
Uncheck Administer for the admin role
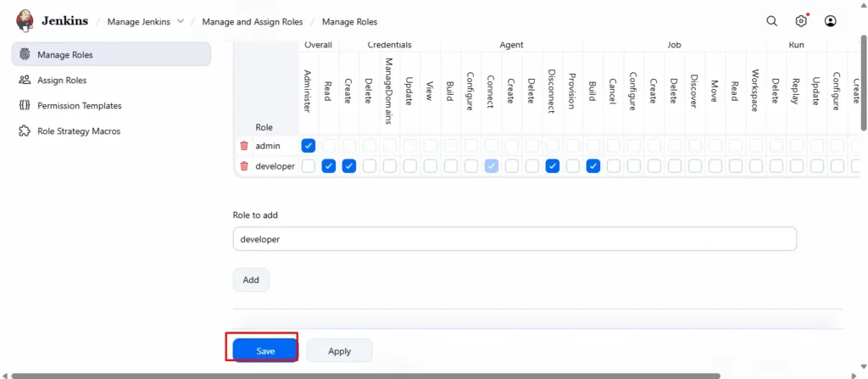pyautogui.click(x=309, y=146)
